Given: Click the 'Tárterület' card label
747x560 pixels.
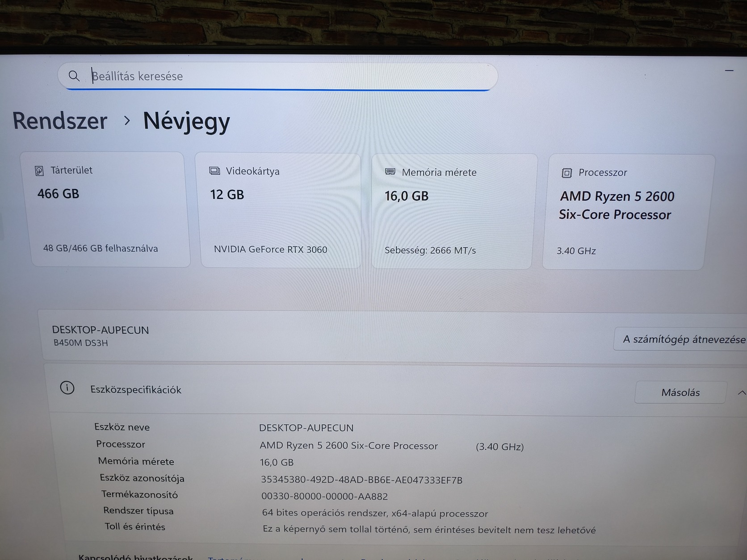Looking at the screenshot, I should [x=71, y=170].
